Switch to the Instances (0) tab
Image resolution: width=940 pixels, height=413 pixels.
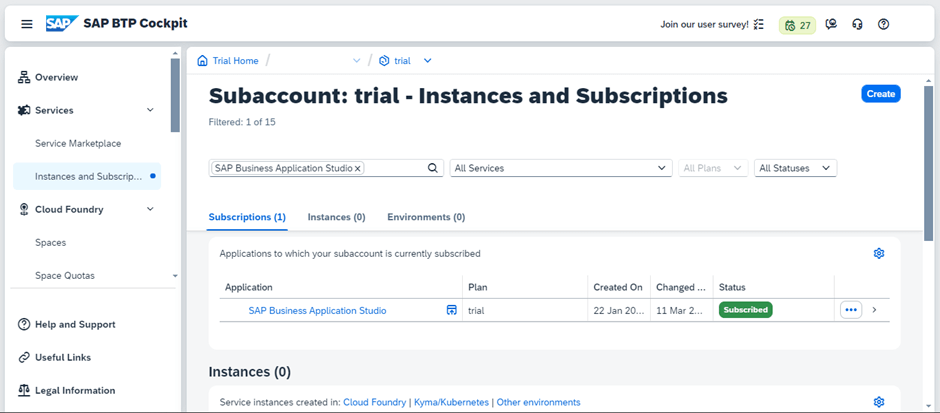click(x=336, y=217)
